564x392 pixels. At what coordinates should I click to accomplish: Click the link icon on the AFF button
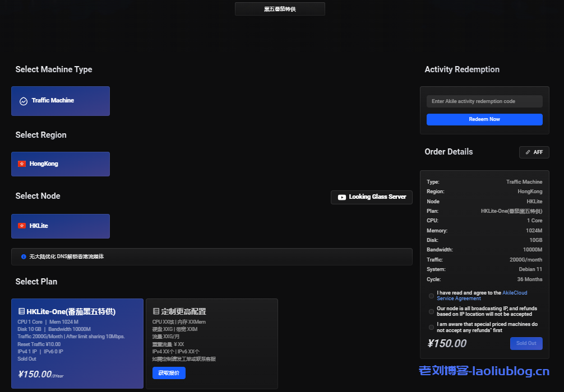click(x=528, y=152)
